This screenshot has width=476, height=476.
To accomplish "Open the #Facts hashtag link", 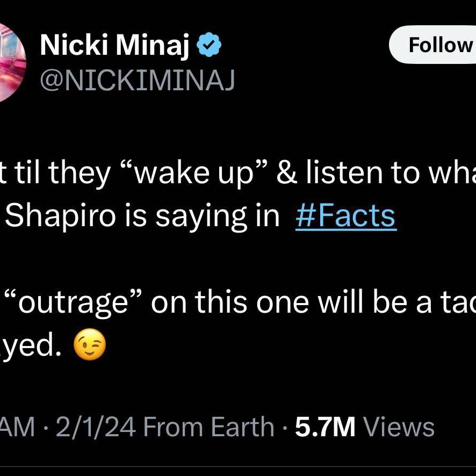I will [346, 216].
